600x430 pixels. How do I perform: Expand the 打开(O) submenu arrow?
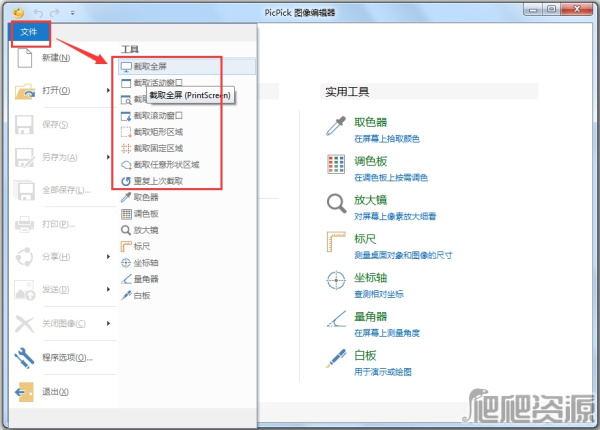(108, 91)
